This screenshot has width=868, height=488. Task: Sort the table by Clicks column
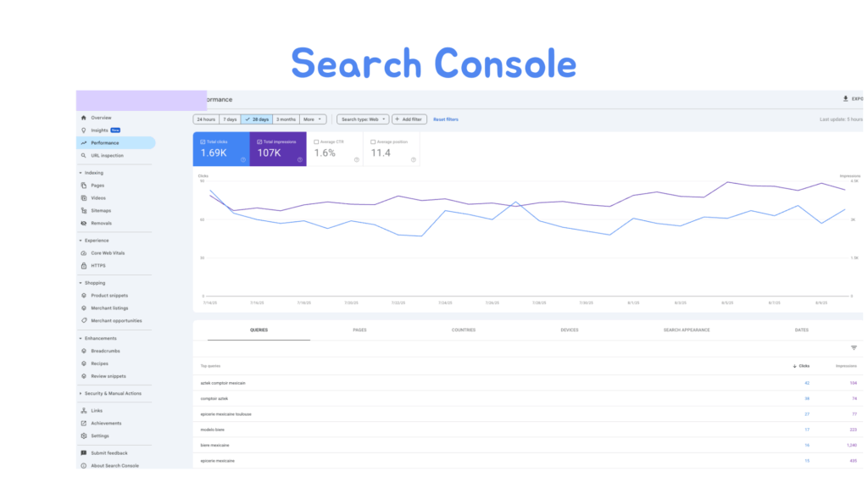[x=801, y=366]
